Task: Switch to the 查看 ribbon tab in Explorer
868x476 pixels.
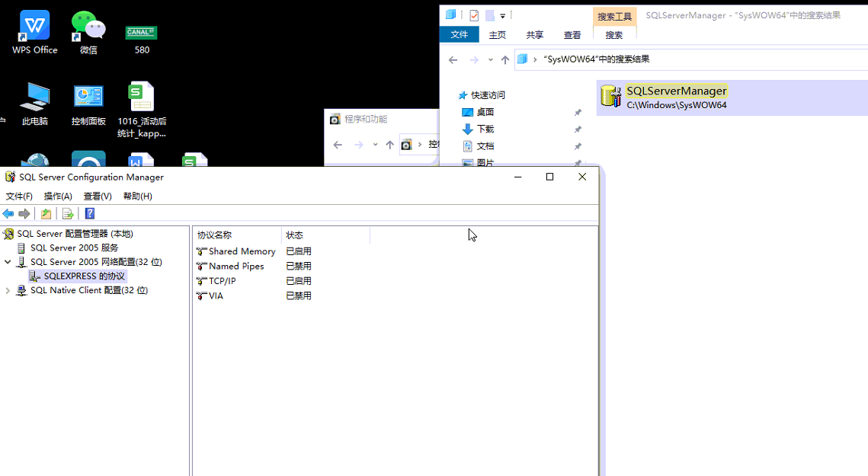Action: click(572, 35)
